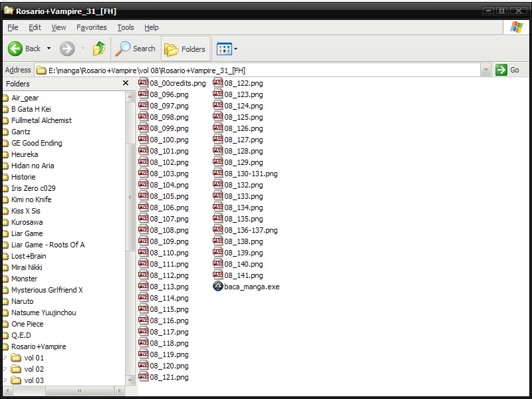Click scroll-down arrow of folder tree
Screen dimensions: 532x399
130,380
